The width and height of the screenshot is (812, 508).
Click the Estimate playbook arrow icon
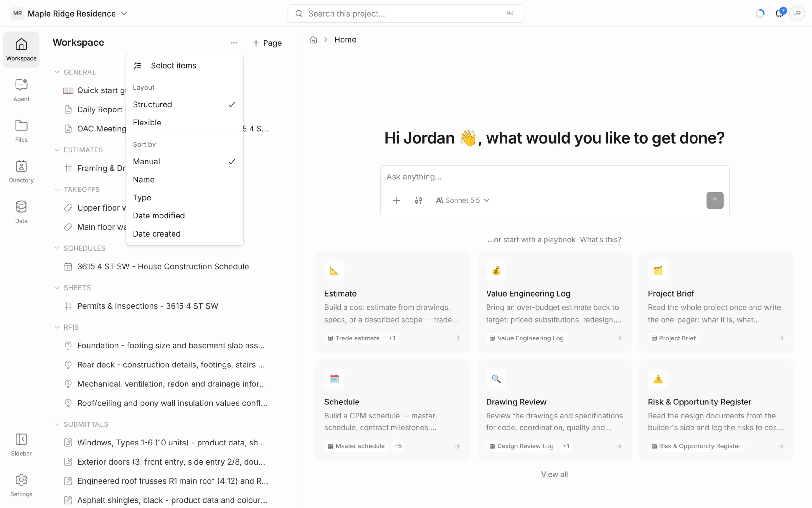[x=457, y=338]
